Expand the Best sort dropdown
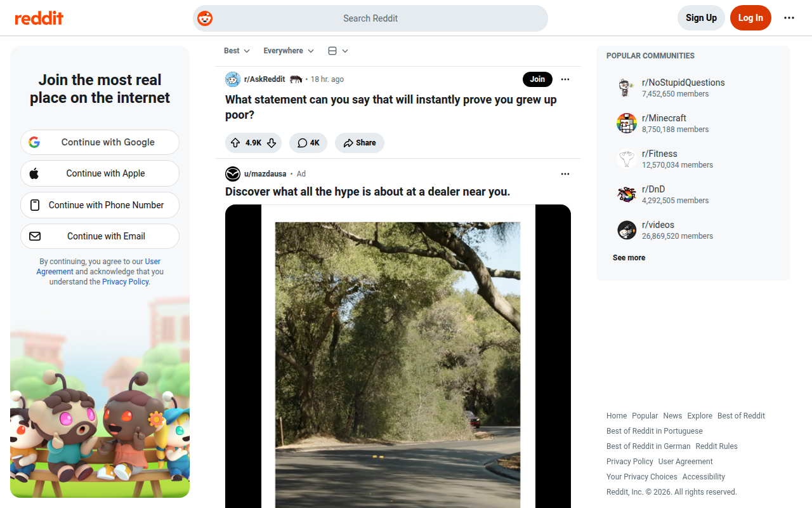The image size is (812, 508). [237, 51]
